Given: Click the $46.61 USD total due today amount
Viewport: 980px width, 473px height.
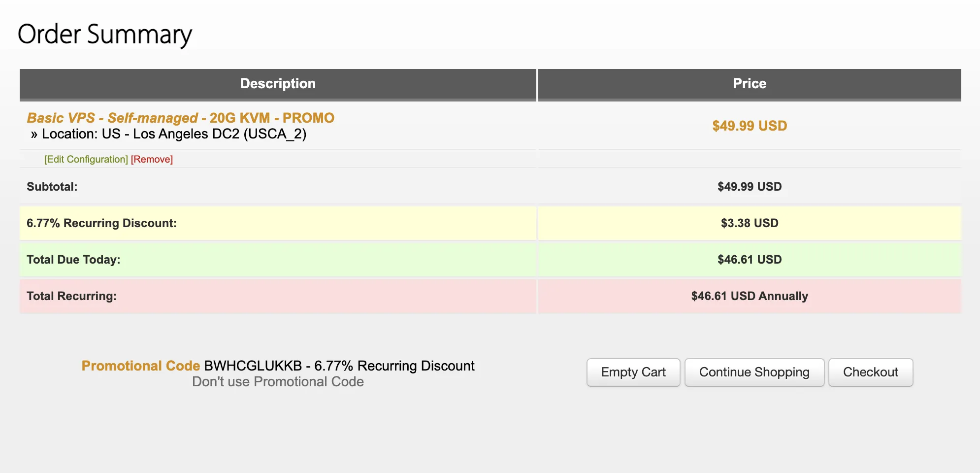Looking at the screenshot, I should (749, 260).
